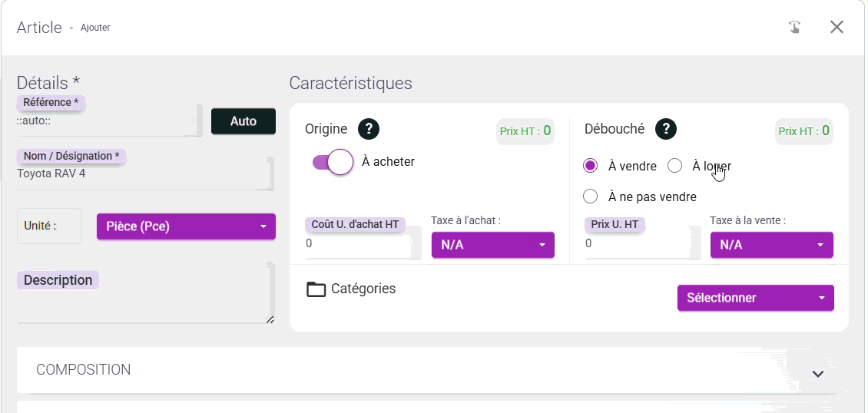Click the Prix U. HT field

pyautogui.click(x=638, y=244)
